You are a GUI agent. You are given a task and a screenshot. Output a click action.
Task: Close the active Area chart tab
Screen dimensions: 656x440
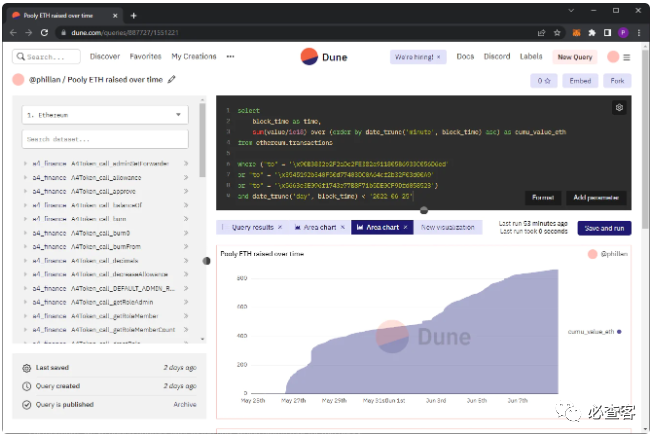pos(405,227)
